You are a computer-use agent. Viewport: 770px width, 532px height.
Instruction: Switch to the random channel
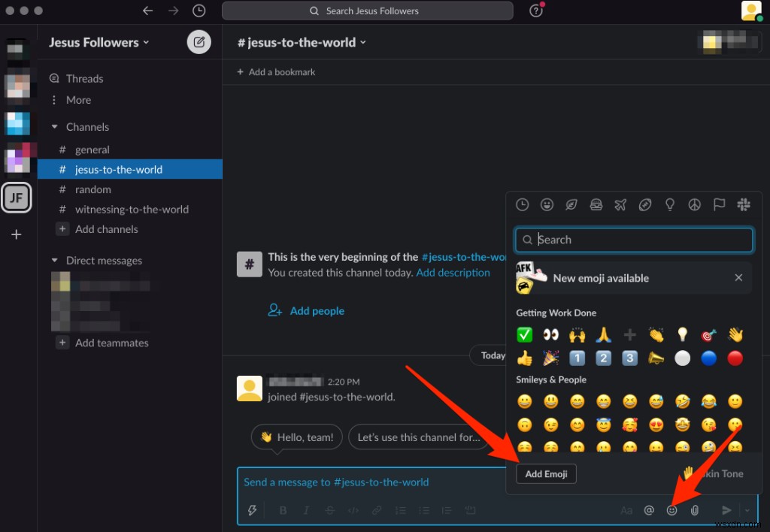point(92,189)
